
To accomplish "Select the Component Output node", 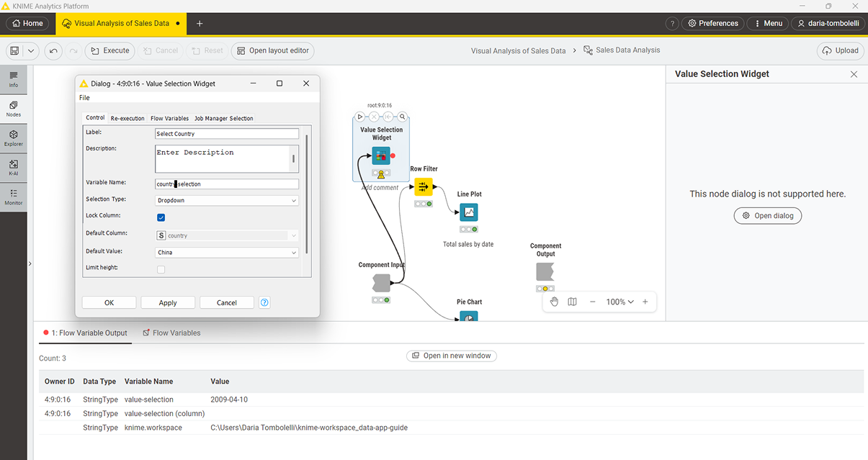I will tap(545, 271).
